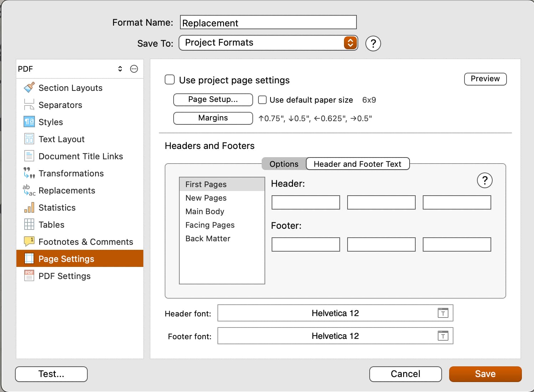Image resolution: width=534 pixels, height=392 pixels.
Task: Select PDF Settings in the sidebar
Action: tap(80, 276)
